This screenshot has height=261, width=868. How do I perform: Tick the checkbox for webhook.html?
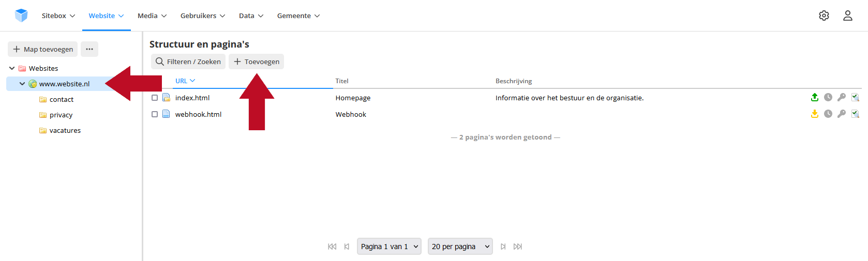tap(155, 114)
